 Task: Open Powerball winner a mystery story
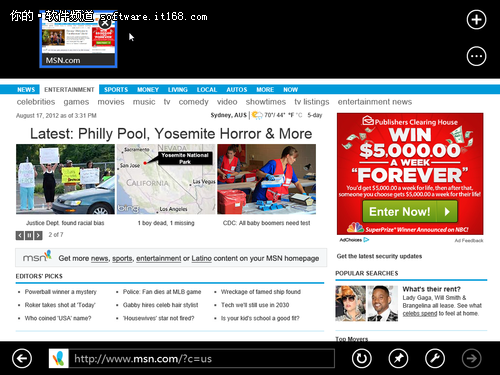coord(61,292)
